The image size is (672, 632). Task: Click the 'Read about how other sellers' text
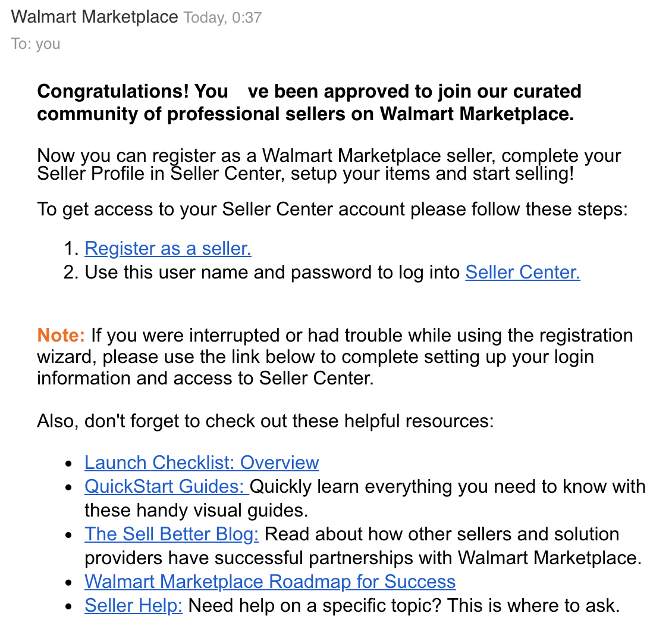(x=363, y=546)
